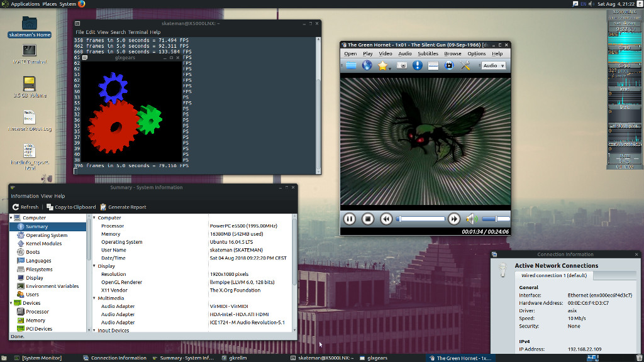
Task: Open Information menu in System Information
Action: pos(25,196)
